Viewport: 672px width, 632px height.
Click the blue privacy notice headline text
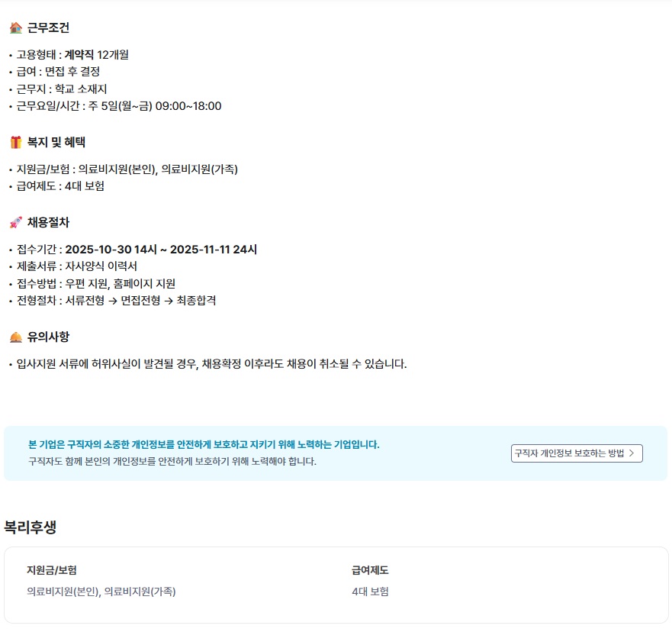(x=204, y=445)
